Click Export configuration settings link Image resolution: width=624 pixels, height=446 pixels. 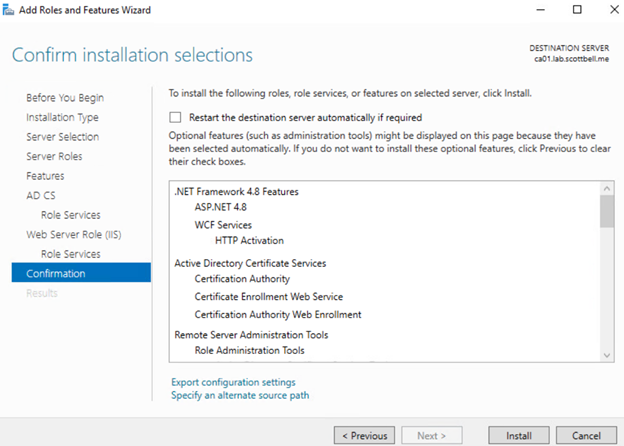pos(233,382)
